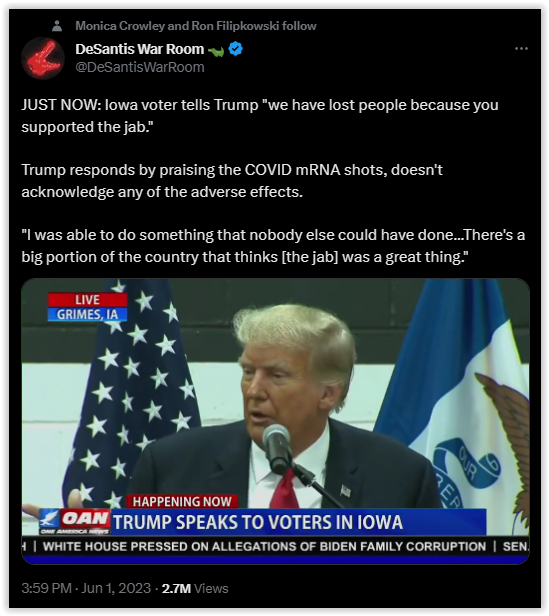Click the Monica Crowley and Ron Filipkowski follow text
Viewport: 549px width, 616px height.
click(x=196, y=26)
